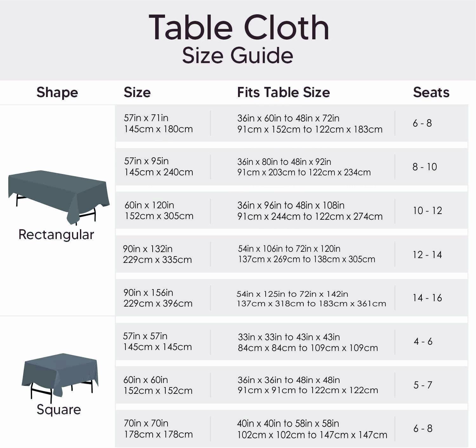Select the "5 - 7" seats value
476x448 pixels.
tap(423, 385)
